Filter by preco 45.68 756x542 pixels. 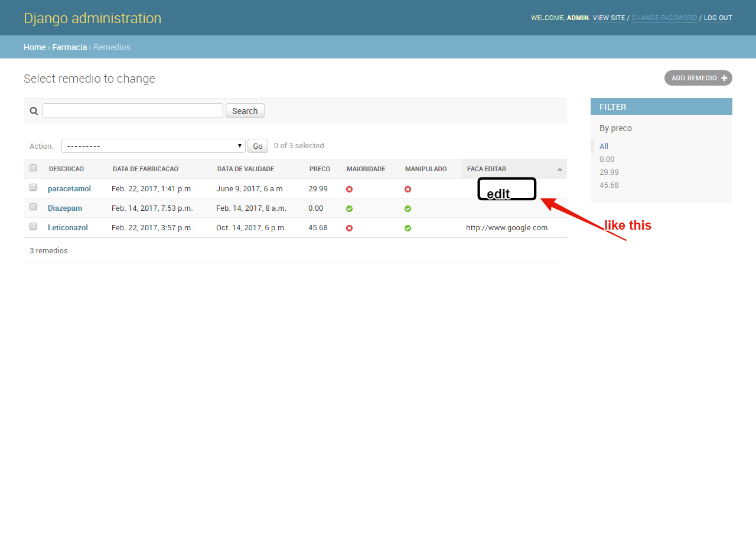[609, 185]
